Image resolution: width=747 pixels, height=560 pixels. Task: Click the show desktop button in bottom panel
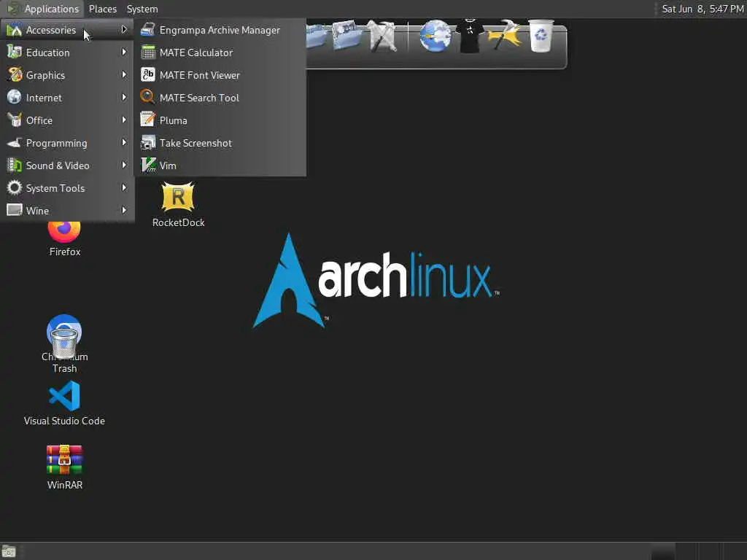[9, 552]
